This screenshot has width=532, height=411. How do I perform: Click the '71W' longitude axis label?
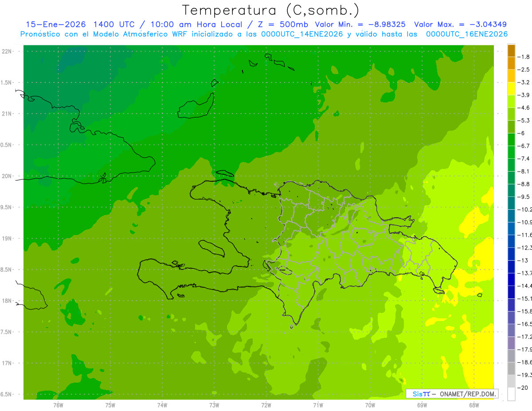318,405
